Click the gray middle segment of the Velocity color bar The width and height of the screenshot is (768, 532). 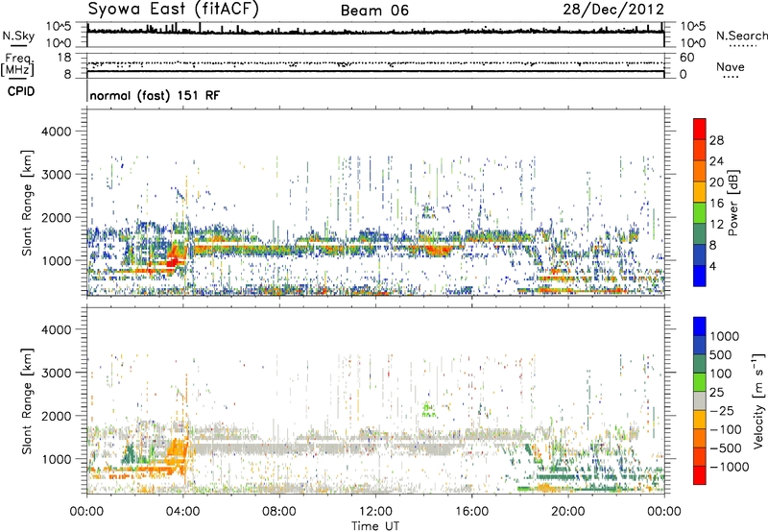[x=700, y=401]
